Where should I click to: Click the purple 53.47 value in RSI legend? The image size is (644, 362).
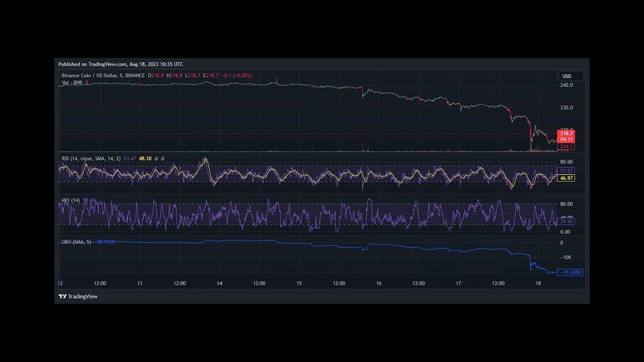(129, 159)
